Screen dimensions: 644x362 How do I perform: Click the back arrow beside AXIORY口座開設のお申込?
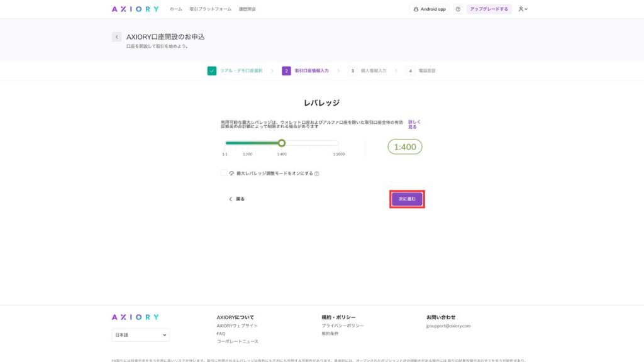116,36
